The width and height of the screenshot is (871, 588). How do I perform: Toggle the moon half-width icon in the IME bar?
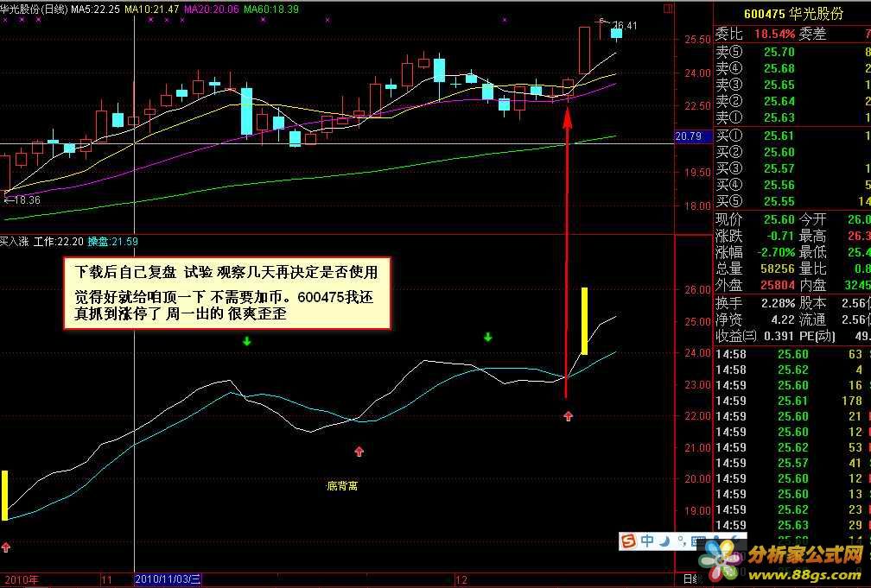click(664, 541)
